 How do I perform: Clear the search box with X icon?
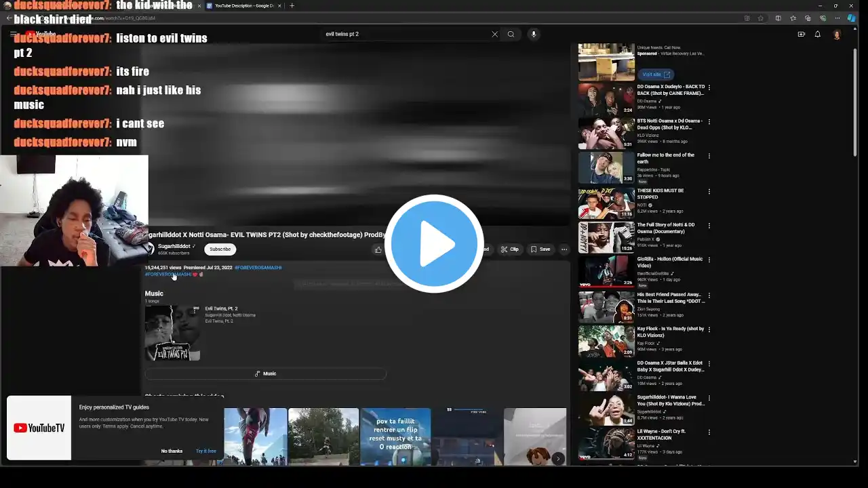point(494,35)
